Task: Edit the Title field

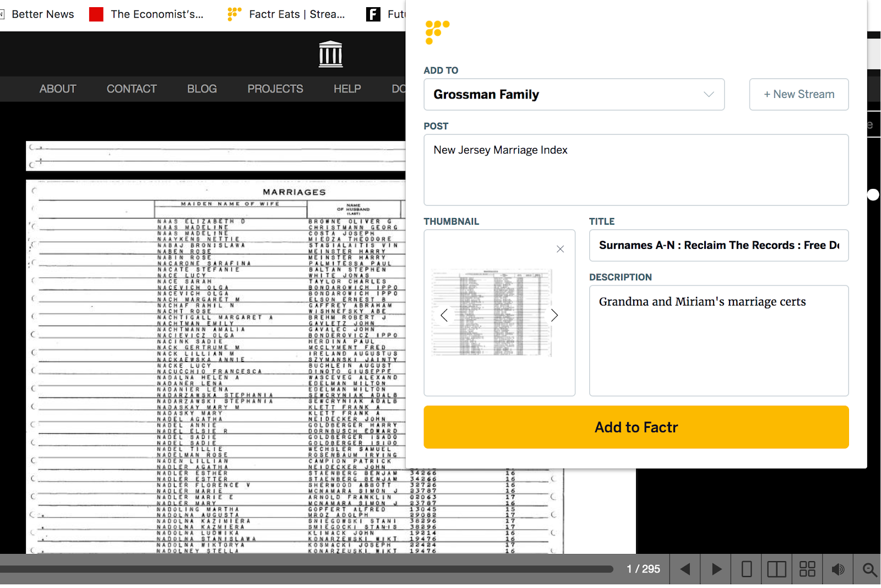Action: click(x=719, y=246)
